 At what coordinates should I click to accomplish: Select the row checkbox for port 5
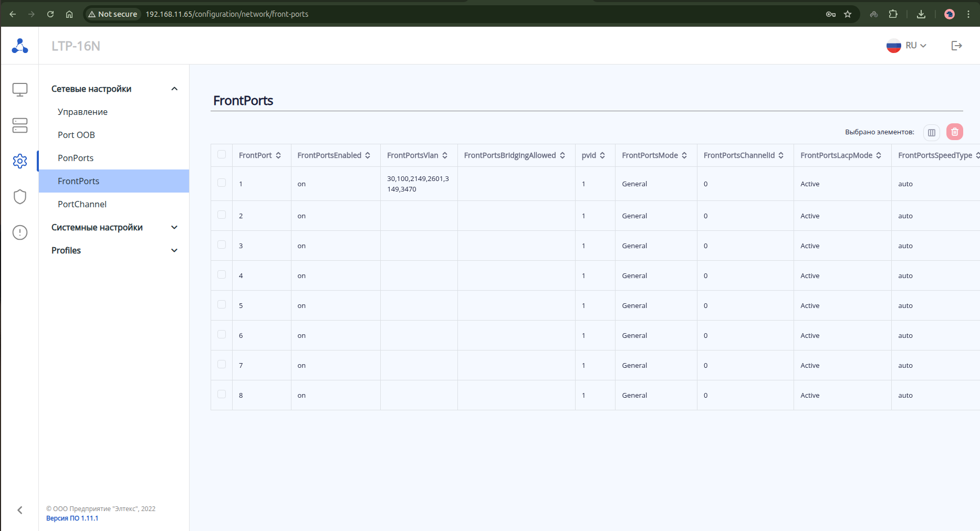coord(222,304)
